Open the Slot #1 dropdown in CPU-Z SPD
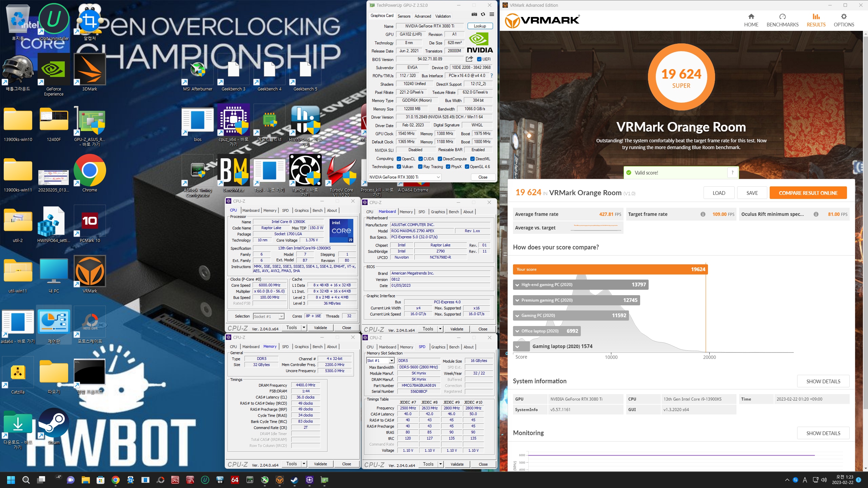Image resolution: width=868 pixels, height=488 pixels. click(x=380, y=361)
